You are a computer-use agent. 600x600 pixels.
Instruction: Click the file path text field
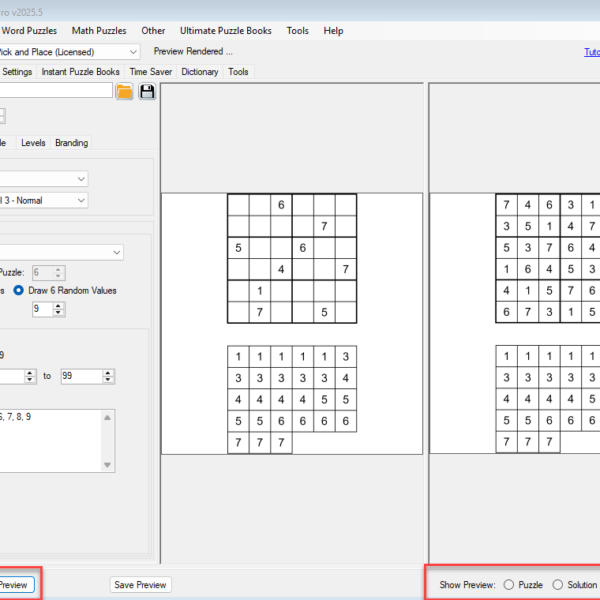(55, 92)
